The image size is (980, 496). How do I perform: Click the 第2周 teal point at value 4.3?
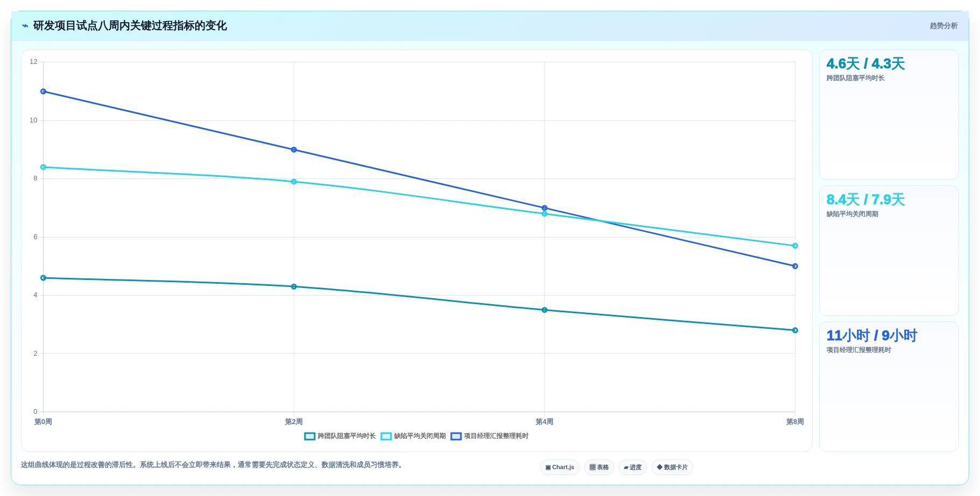point(294,286)
